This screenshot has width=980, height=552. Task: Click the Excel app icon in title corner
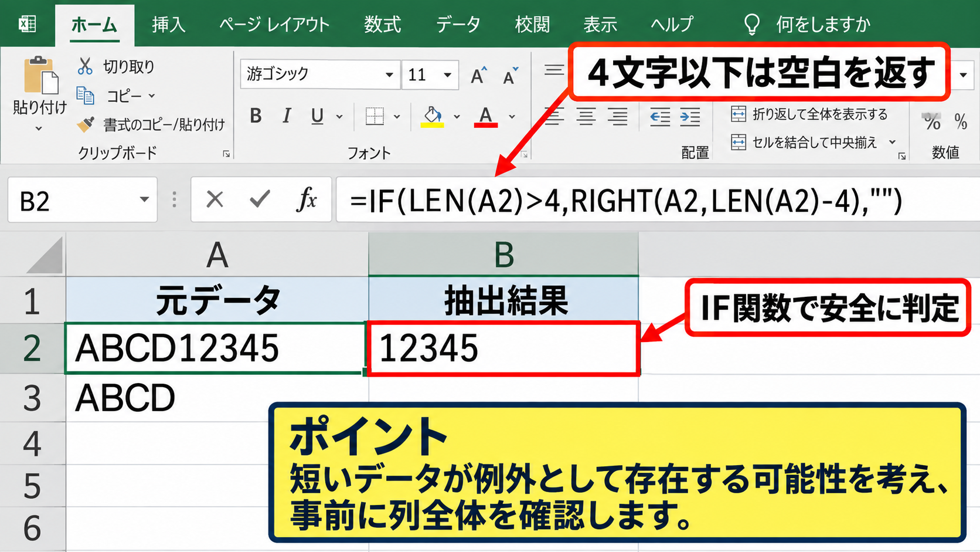click(x=27, y=24)
